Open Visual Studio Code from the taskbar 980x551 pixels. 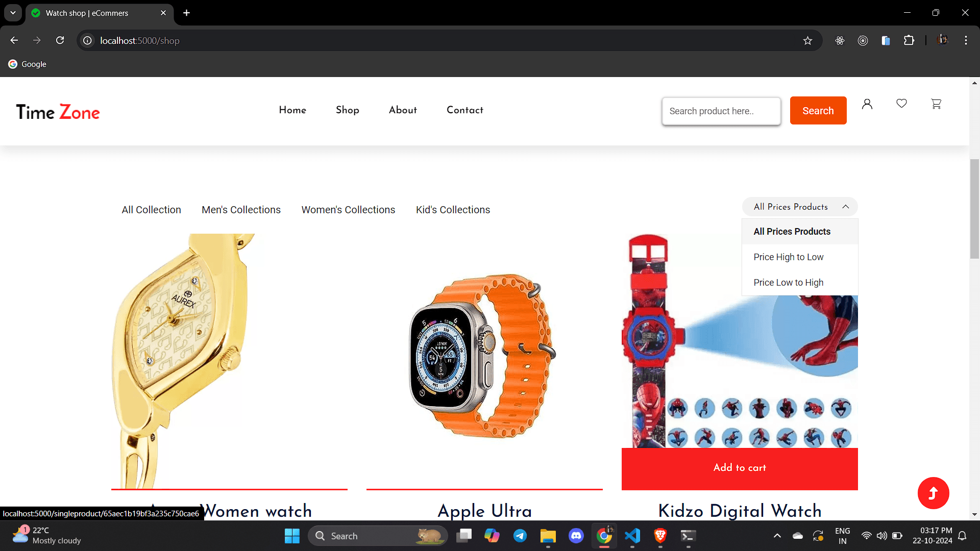click(632, 536)
